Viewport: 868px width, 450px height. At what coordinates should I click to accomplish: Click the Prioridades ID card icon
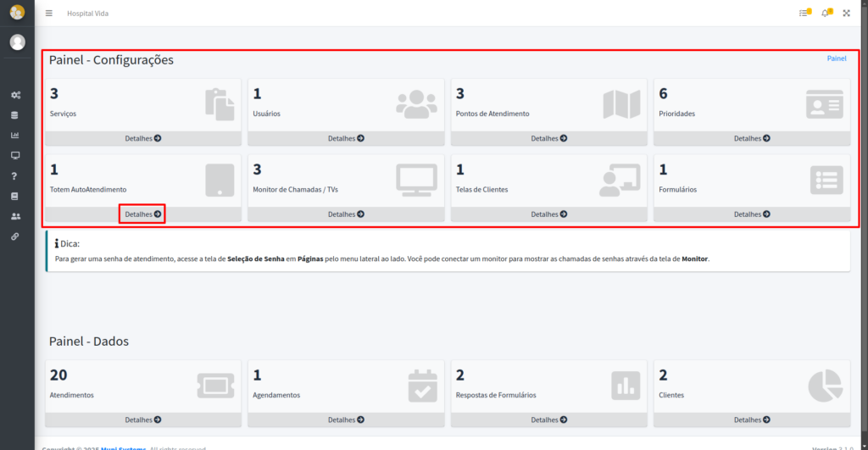pyautogui.click(x=825, y=104)
